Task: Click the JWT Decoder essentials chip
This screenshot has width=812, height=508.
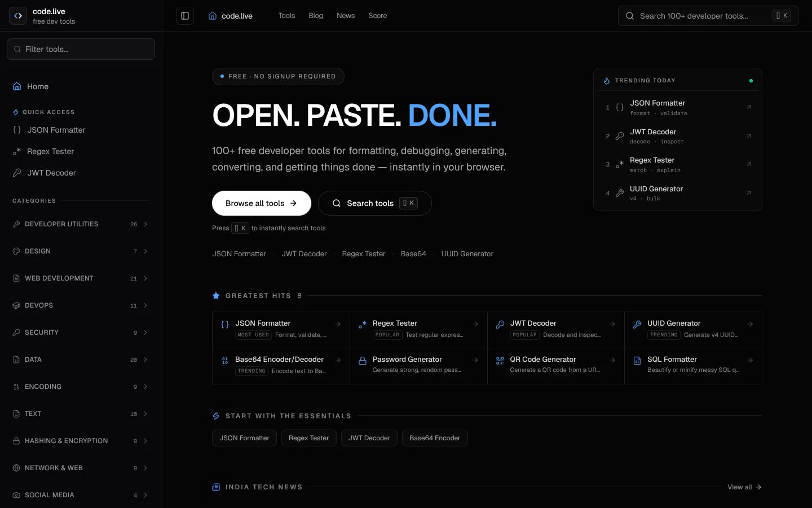Action: 369,438
